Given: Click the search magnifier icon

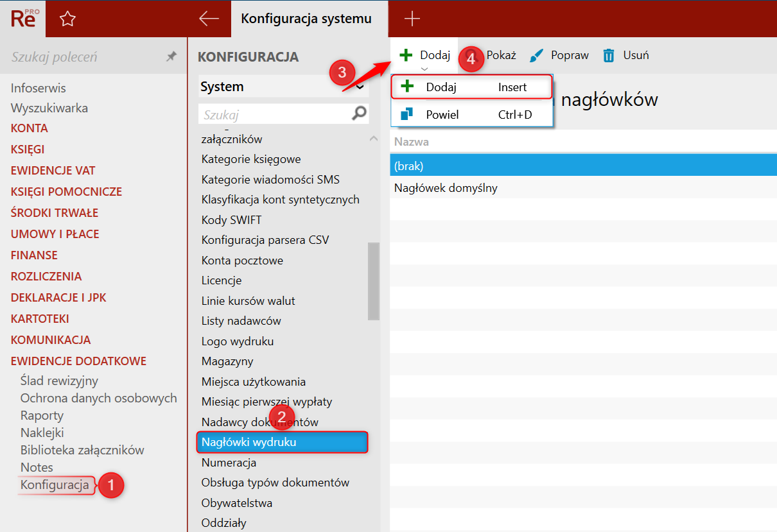Looking at the screenshot, I should (x=360, y=114).
